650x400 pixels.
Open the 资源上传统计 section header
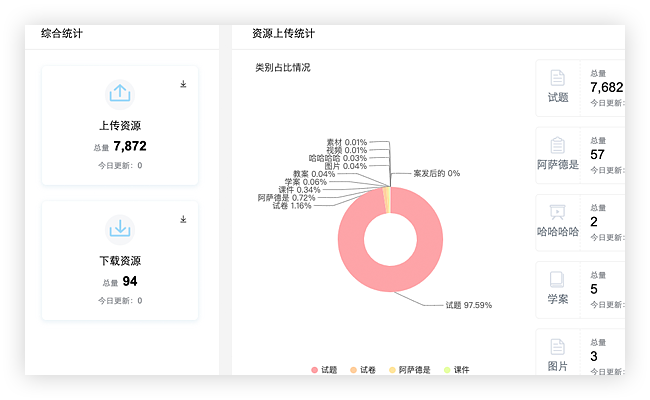pyautogui.click(x=283, y=34)
